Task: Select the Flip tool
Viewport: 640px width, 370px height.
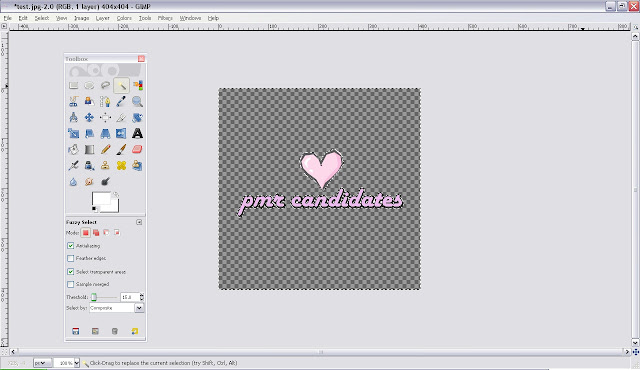Action: point(121,133)
